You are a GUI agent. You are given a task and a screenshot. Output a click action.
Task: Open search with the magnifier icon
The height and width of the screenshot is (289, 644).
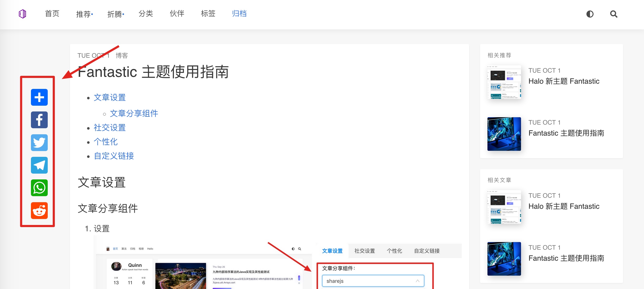coord(614,14)
